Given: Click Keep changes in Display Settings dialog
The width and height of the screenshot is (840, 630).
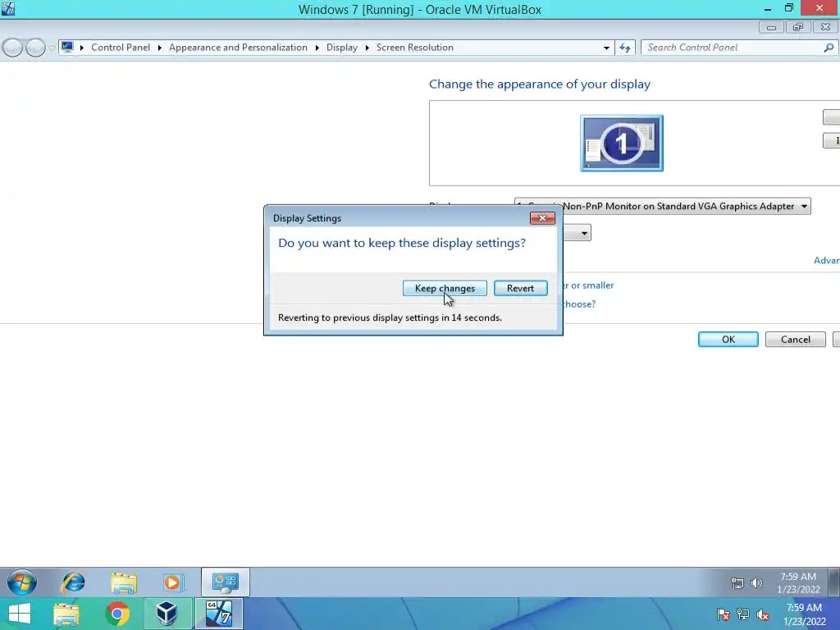Looking at the screenshot, I should [x=445, y=288].
